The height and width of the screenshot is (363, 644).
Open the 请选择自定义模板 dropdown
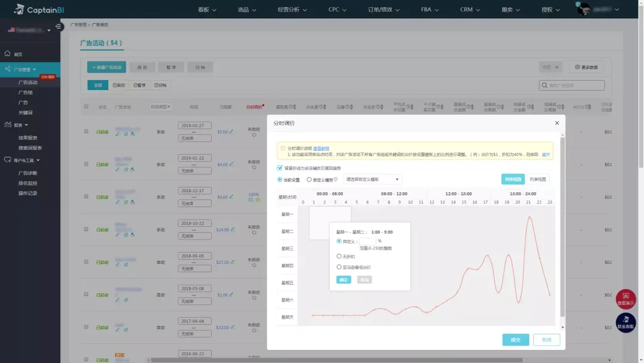(372, 179)
